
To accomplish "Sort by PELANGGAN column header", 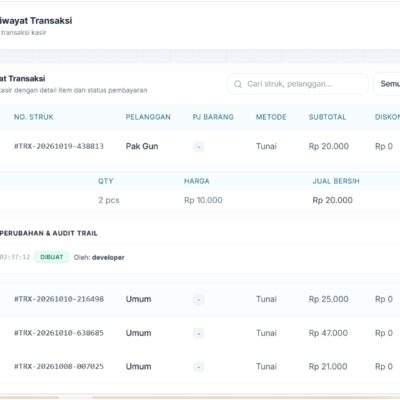I will point(148,117).
